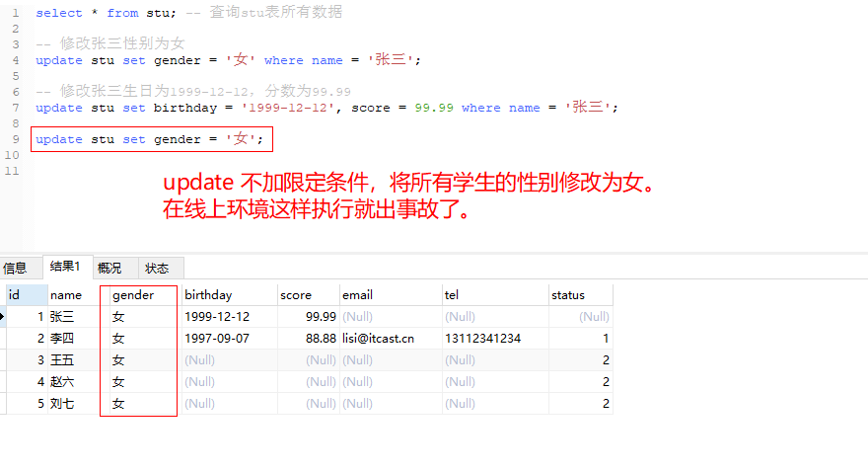The image size is (868, 470).
Task: Click the email column header
Action: point(357,294)
